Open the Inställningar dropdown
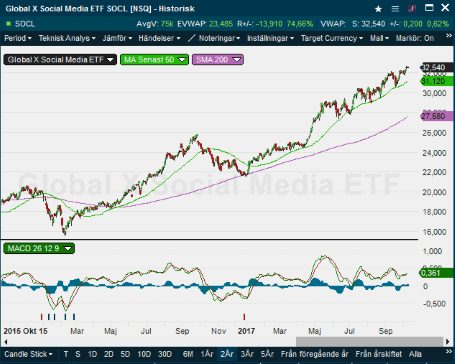455x364 pixels. point(271,38)
